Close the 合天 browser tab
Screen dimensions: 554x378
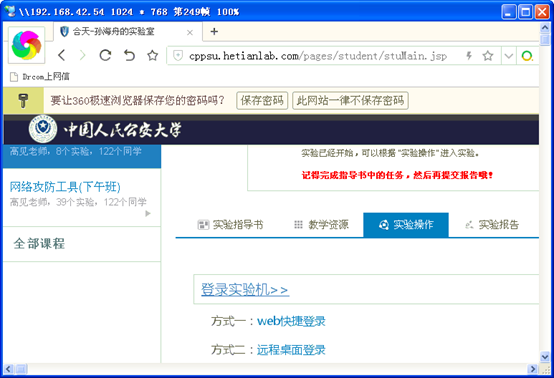tap(190, 33)
